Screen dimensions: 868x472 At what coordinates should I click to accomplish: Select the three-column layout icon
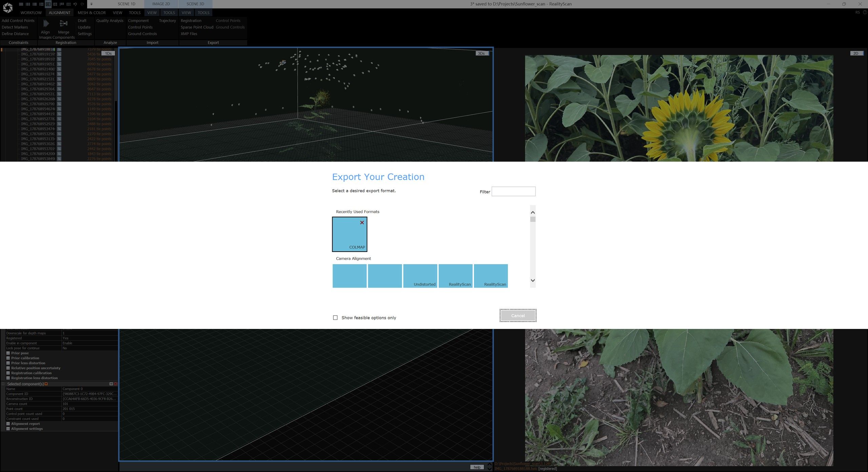[x=28, y=4]
